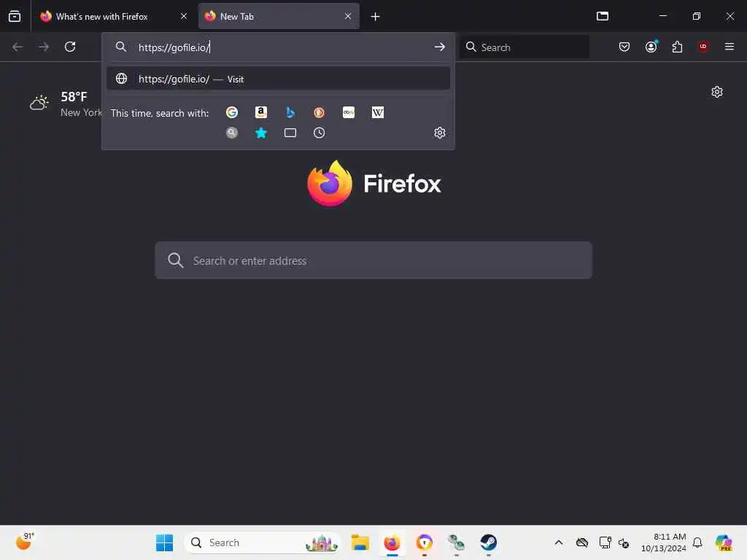Search this time with Bing
This screenshot has height=560, width=747.
click(x=290, y=112)
